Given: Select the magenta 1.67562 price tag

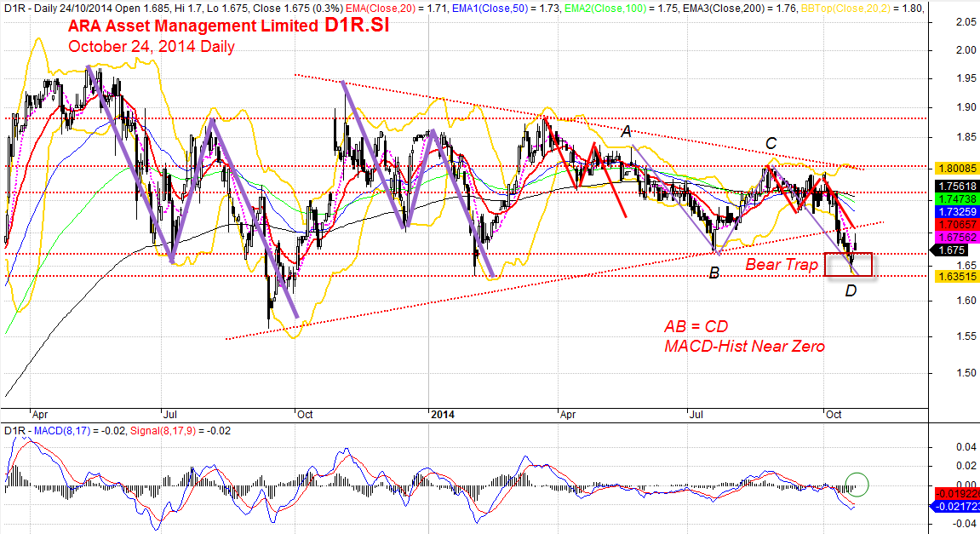Looking at the screenshot, I should (x=956, y=238).
